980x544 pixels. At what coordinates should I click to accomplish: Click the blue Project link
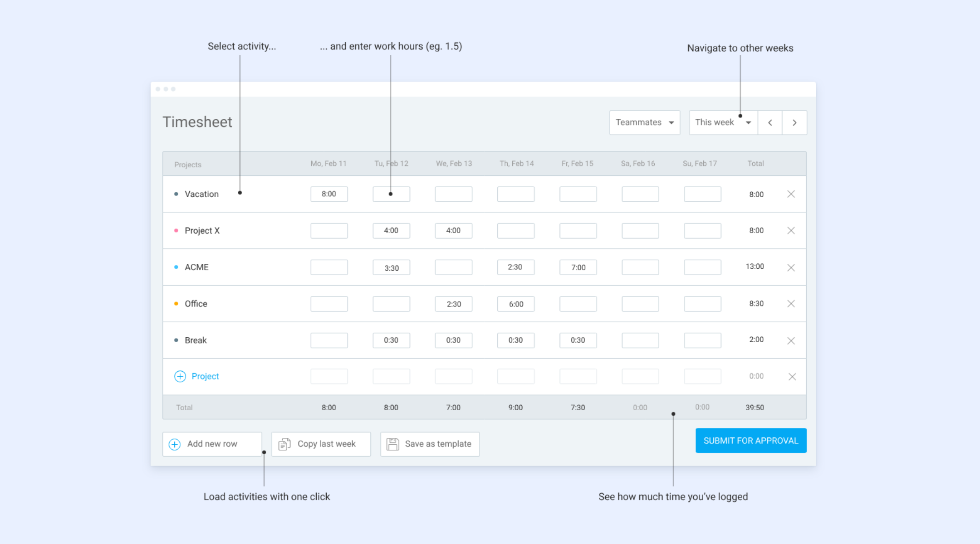click(x=205, y=376)
